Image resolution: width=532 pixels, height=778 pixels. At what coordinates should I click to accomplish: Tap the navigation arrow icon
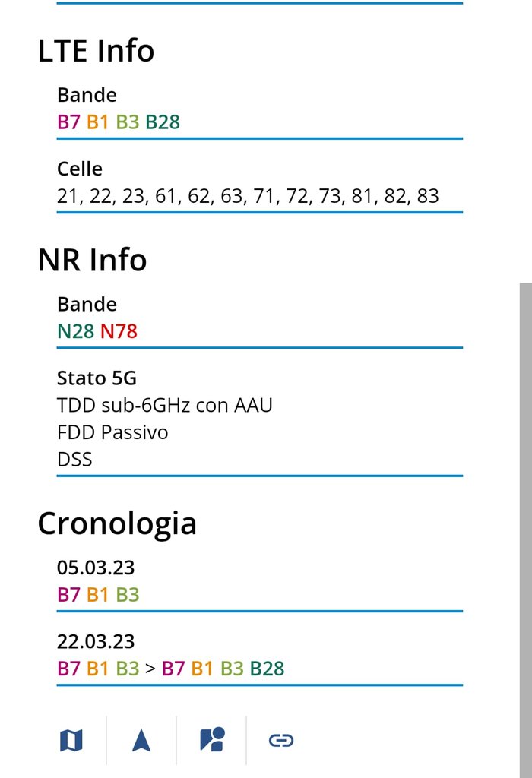[x=141, y=740]
